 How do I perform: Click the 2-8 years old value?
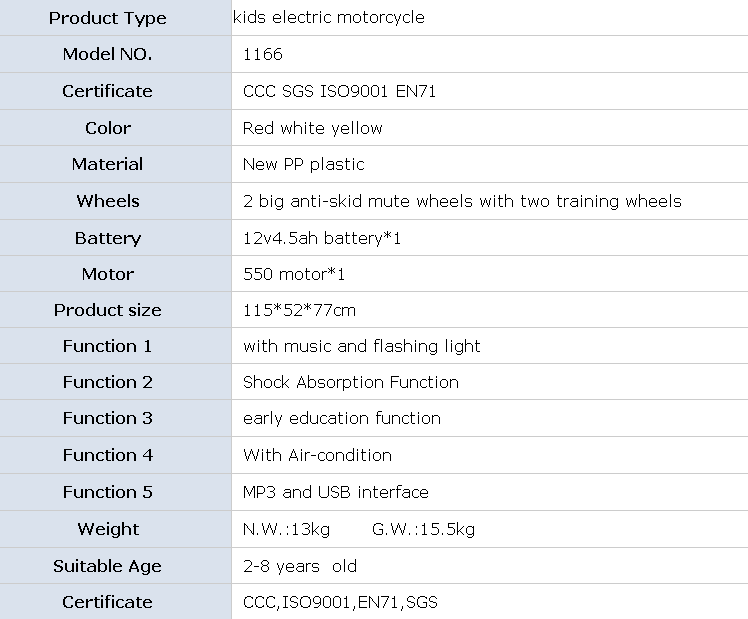point(299,566)
